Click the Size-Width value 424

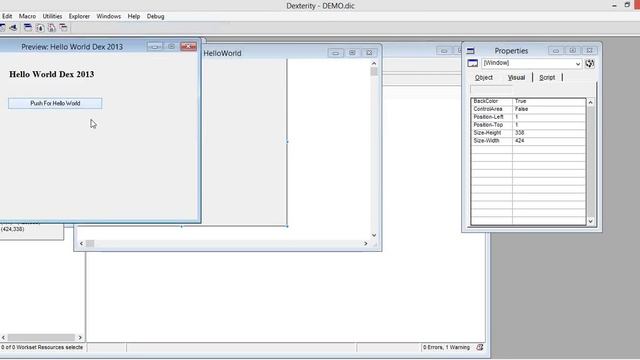coord(519,140)
